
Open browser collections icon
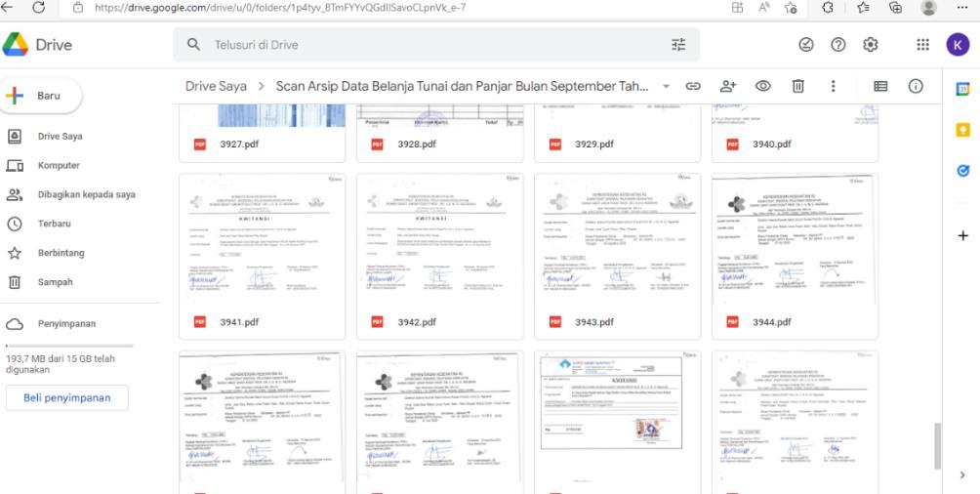(896, 8)
